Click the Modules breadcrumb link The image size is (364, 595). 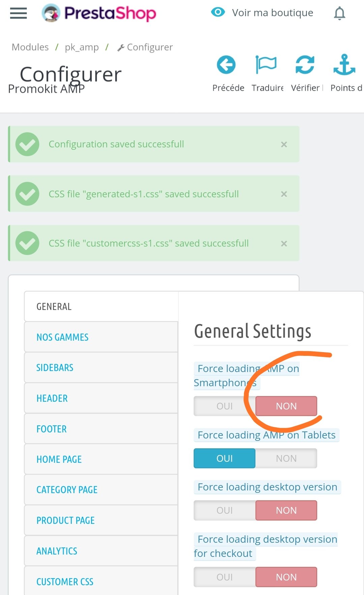click(x=30, y=47)
